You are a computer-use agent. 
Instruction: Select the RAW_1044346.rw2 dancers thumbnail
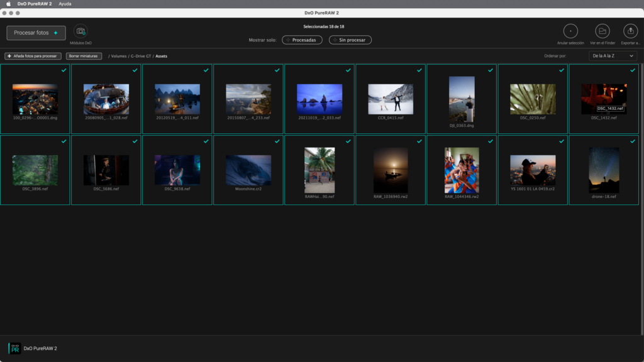click(x=462, y=170)
